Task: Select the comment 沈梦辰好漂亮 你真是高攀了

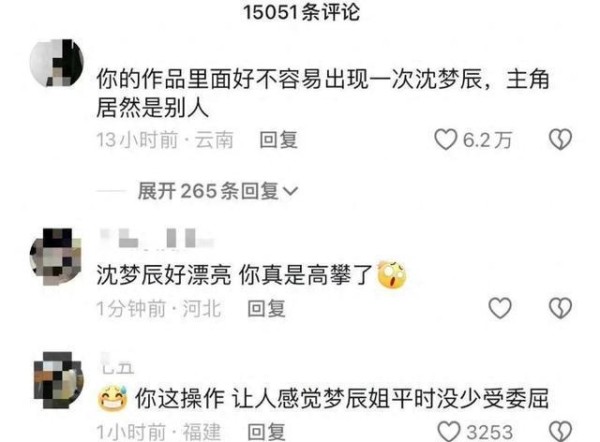Action: click(x=234, y=275)
